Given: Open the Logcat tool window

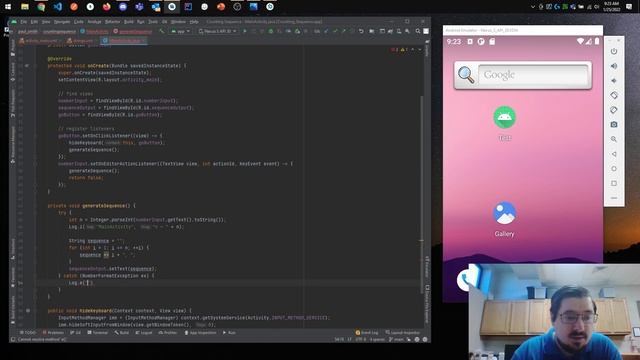Looking at the screenshot, I should point(144,333).
